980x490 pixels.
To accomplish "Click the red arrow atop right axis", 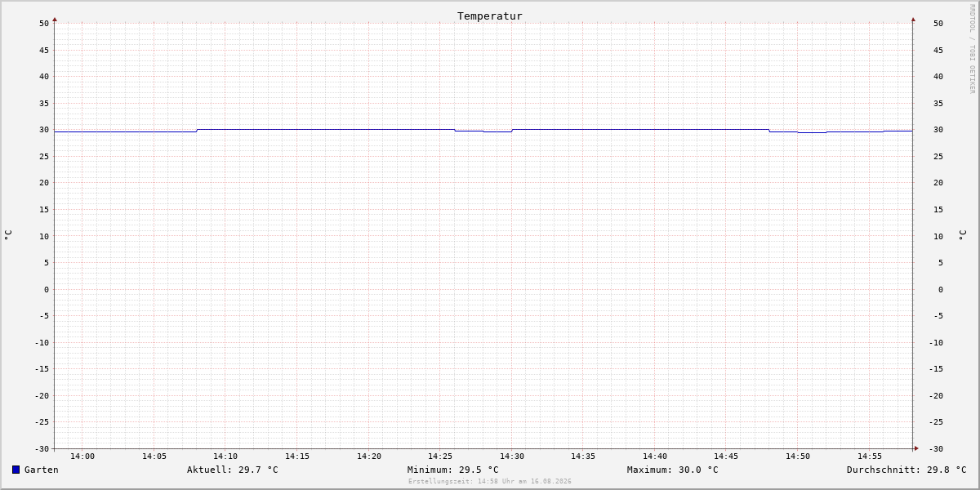I will tap(913, 19).
